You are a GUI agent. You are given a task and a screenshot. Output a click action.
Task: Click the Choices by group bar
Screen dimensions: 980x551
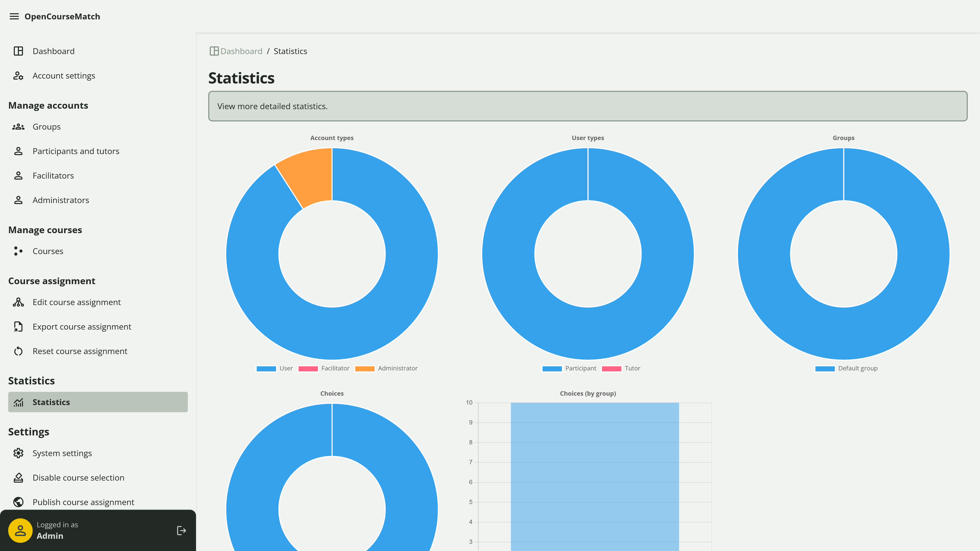click(x=595, y=477)
